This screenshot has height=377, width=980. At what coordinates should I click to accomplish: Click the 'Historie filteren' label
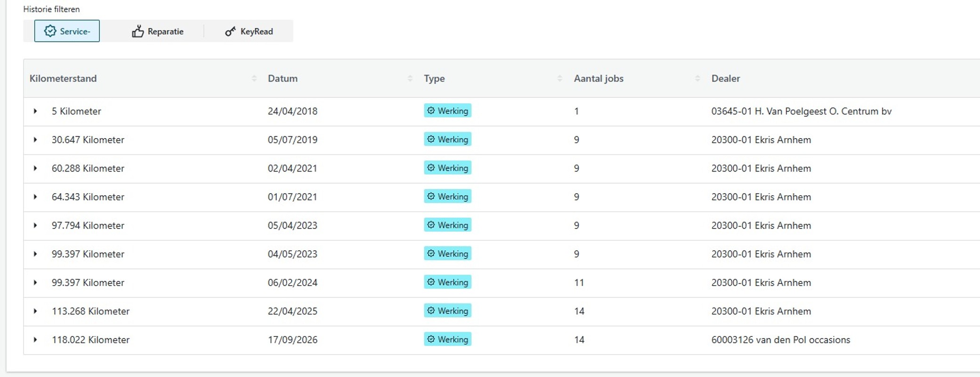coord(51,9)
